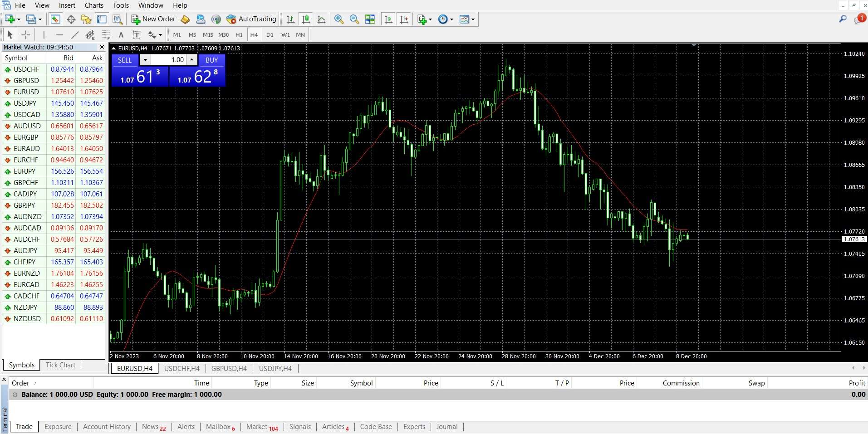
Task: Open search magnifier icon at top right
Action: click(843, 19)
